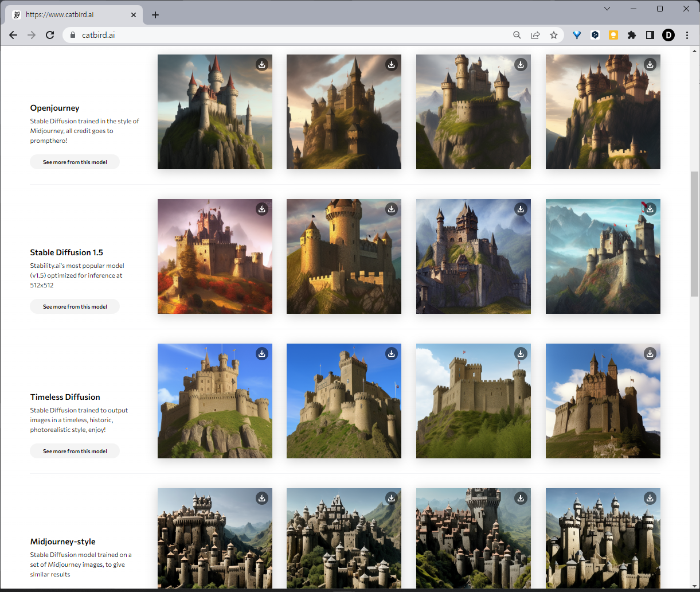Open first Openjourney castle thumbnail
Viewport: 700px width, 592px height.
[215, 112]
